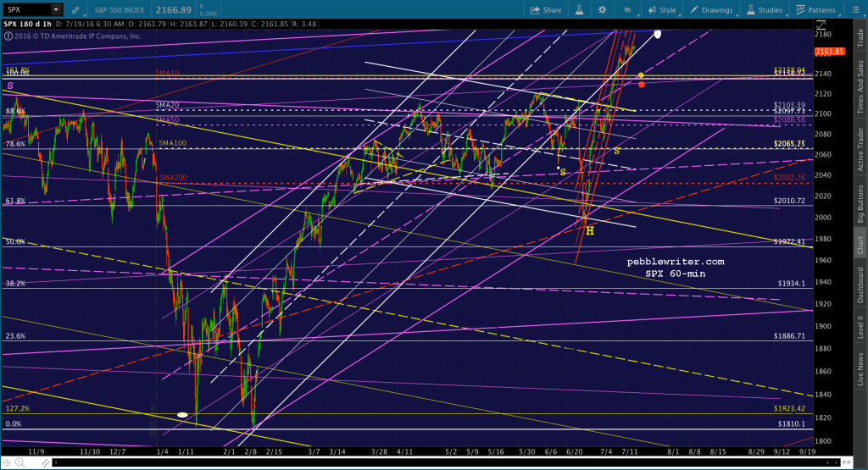Open chart settings gear icon
The width and height of the screenshot is (868, 470).
point(602,10)
